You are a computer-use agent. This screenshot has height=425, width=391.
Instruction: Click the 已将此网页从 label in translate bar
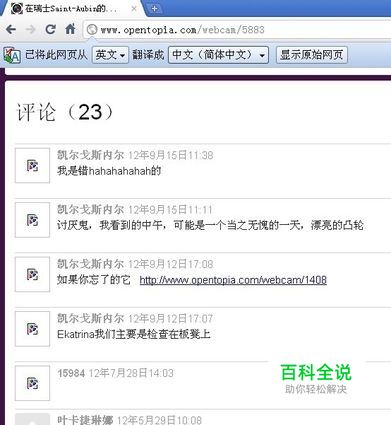click(56, 55)
